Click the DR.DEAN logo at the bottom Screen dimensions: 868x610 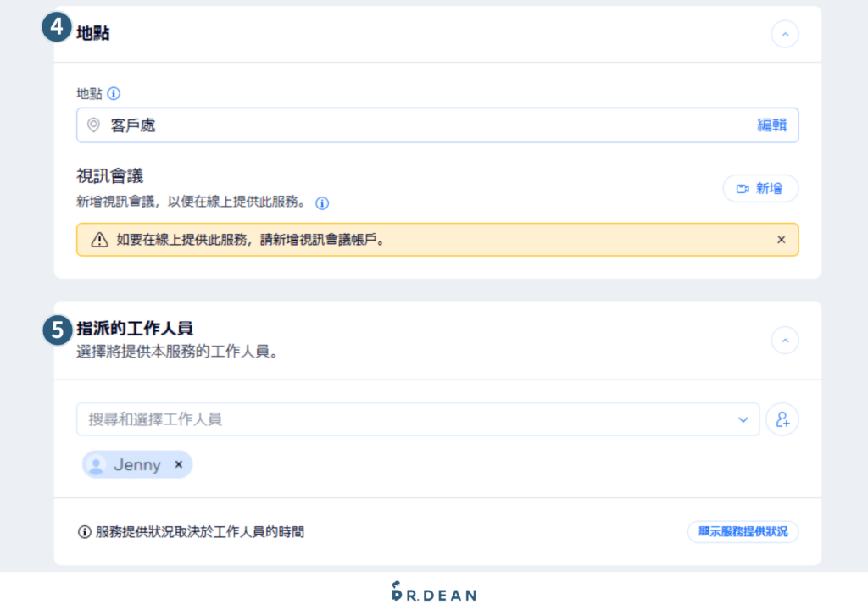pyautogui.click(x=434, y=594)
